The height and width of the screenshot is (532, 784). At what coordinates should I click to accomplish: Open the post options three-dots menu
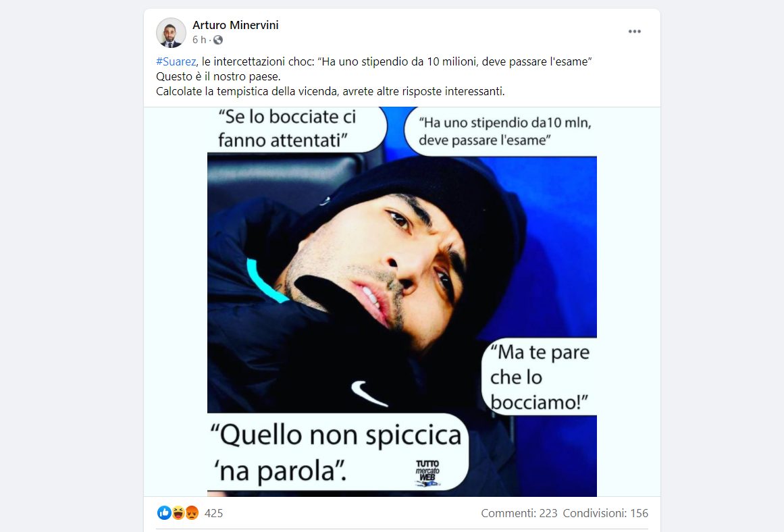pyautogui.click(x=635, y=32)
